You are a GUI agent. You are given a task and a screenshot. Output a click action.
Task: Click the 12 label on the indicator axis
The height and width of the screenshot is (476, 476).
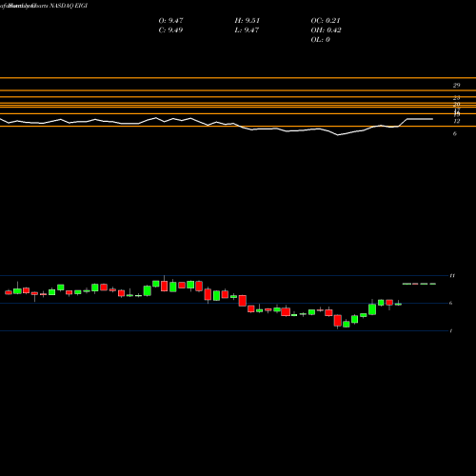(x=456, y=121)
